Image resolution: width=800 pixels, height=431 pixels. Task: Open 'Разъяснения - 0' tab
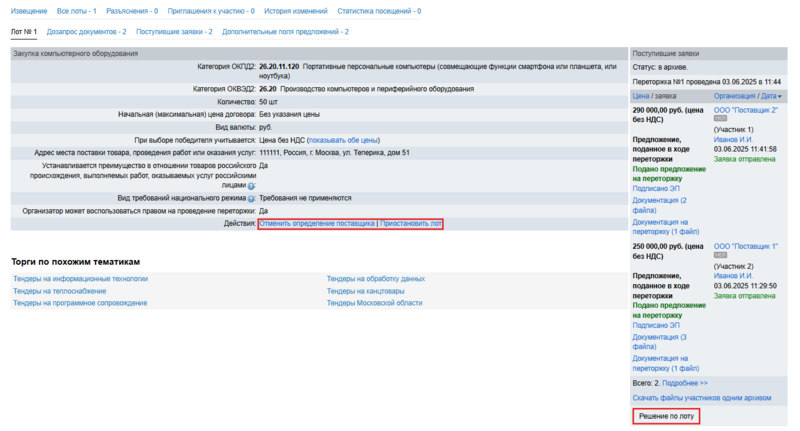[x=132, y=11]
